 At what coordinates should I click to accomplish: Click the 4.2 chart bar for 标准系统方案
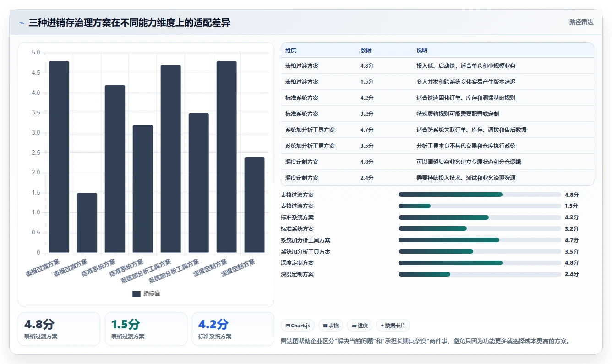115,168
